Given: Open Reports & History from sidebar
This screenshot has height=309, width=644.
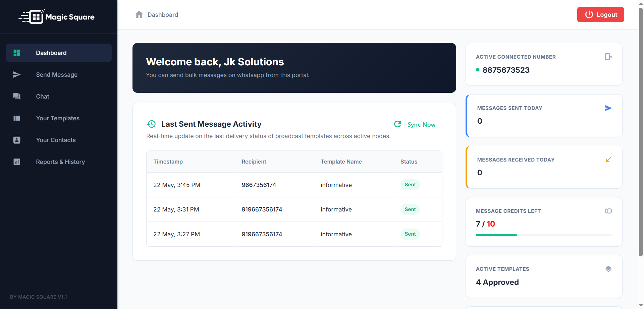Looking at the screenshot, I should pyautogui.click(x=59, y=162).
